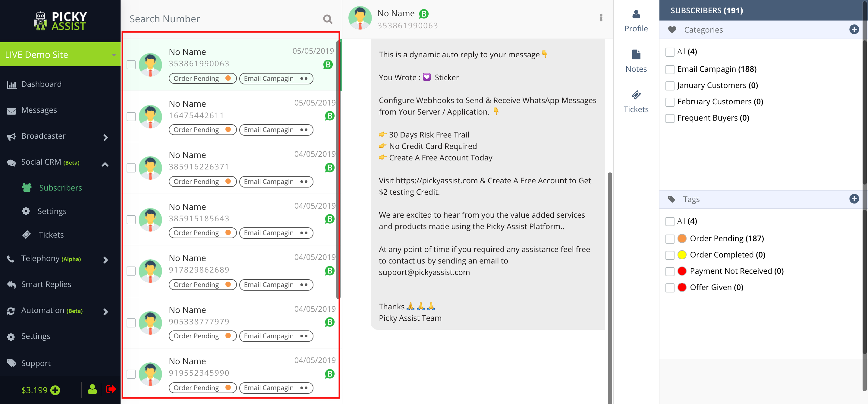Click the Subscribers people icon
The width and height of the screenshot is (868, 404).
(x=27, y=187)
